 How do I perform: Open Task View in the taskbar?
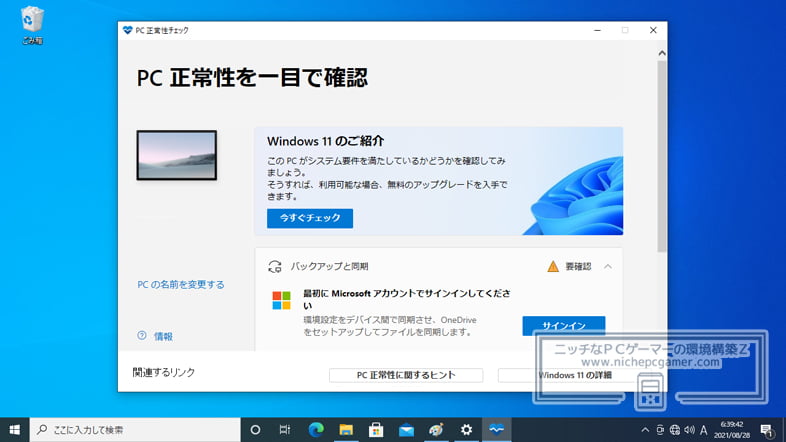pyautogui.click(x=285, y=429)
